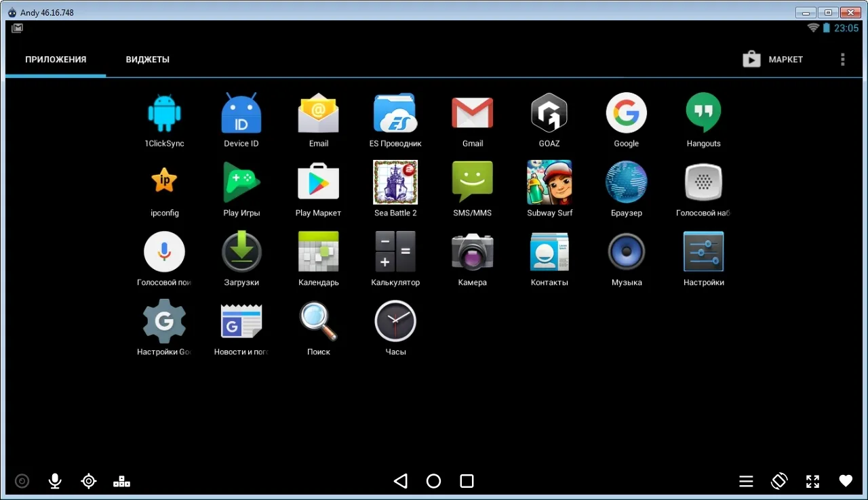This screenshot has width=868, height=500.
Task: Open the three-dot overflow menu
Action: [x=842, y=60]
